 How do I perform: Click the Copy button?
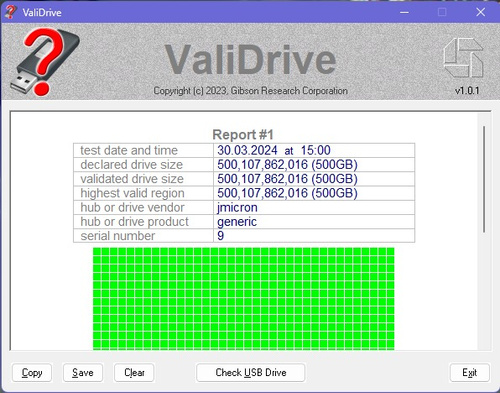(x=32, y=372)
